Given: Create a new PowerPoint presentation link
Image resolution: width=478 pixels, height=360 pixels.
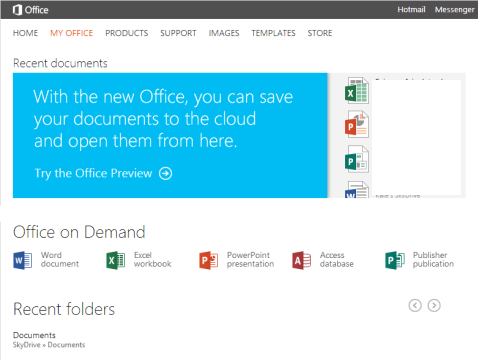Looking at the screenshot, I should click(251, 260).
